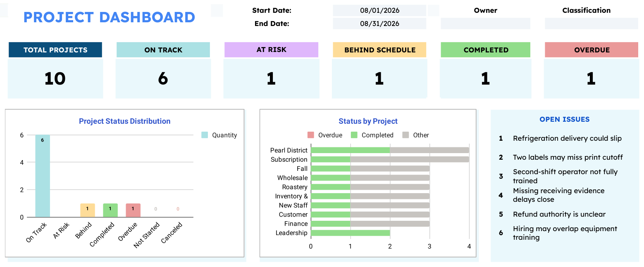Select the Start Date value 08/01/2026
The width and height of the screenshot is (644, 267).
pos(379,10)
